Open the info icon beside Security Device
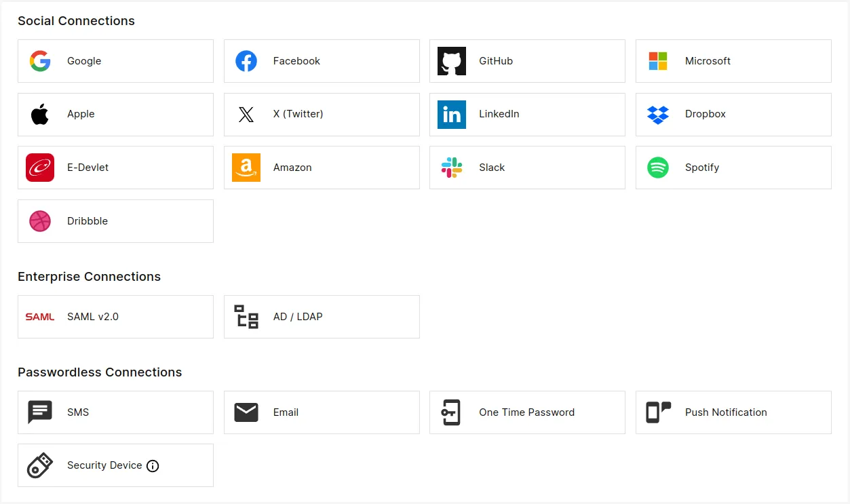This screenshot has width=850, height=504. [x=153, y=466]
